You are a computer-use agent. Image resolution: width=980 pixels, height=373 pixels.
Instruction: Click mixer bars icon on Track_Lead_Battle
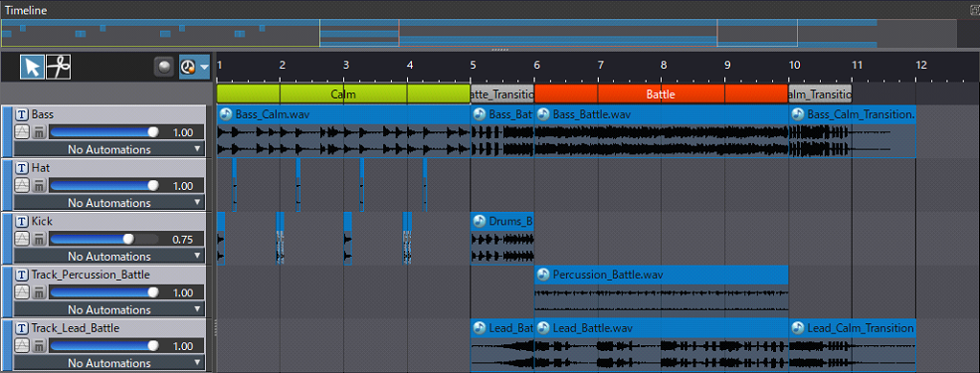pyautogui.click(x=39, y=345)
